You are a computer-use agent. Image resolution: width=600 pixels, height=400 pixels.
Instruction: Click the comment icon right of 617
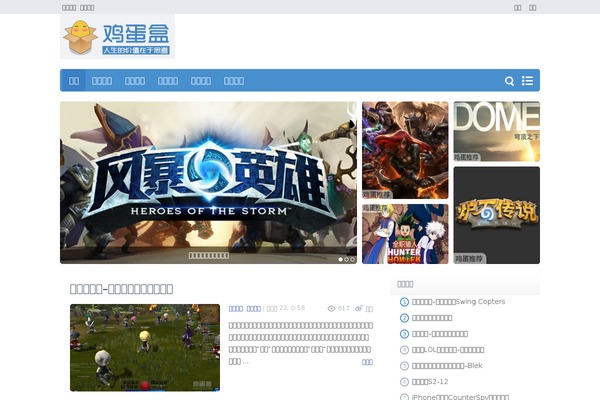tap(359, 309)
